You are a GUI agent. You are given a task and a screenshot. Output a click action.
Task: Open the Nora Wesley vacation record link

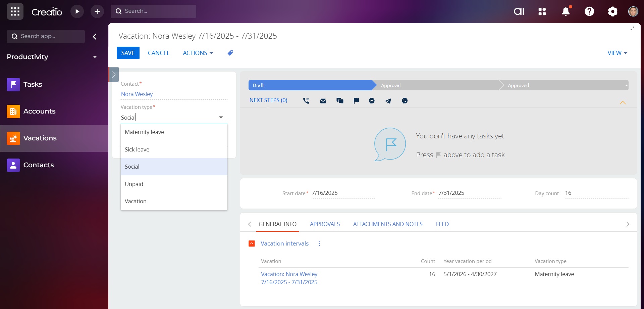point(289,278)
